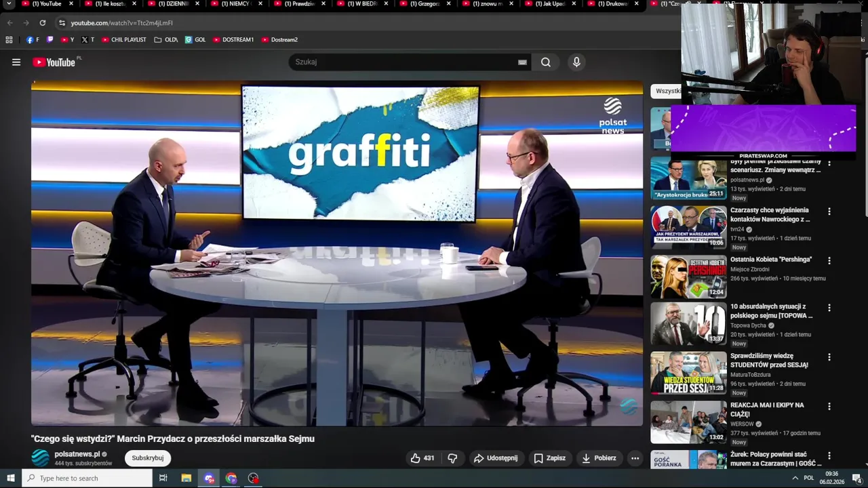Viewport: 868px width, 488px height.
Task: Download video with Pobierz button
Action: (x=599, y=458)
